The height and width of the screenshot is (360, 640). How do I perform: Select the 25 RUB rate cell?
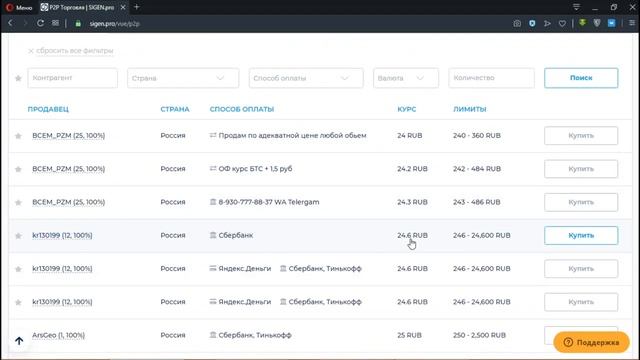[x=409, y=335]
